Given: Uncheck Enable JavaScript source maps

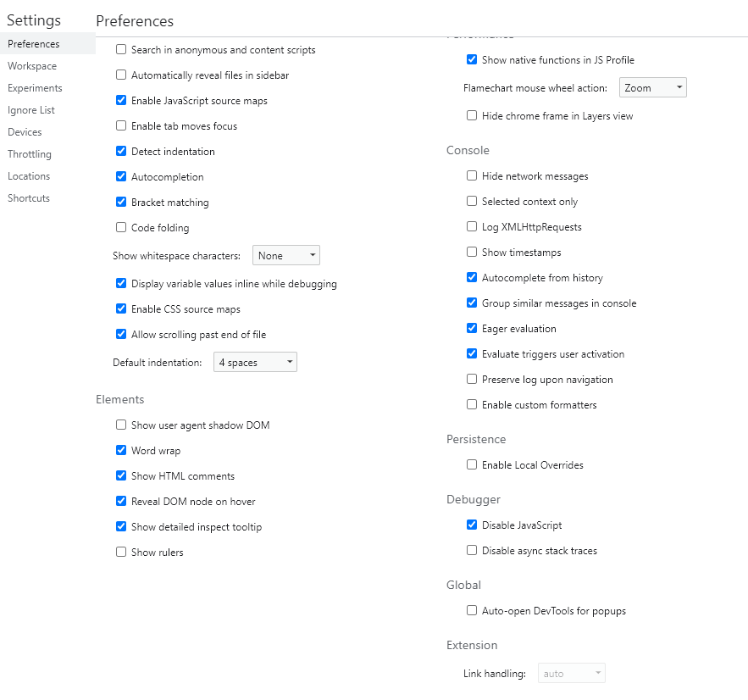Looking at the screenshot, I should point(121,100).
